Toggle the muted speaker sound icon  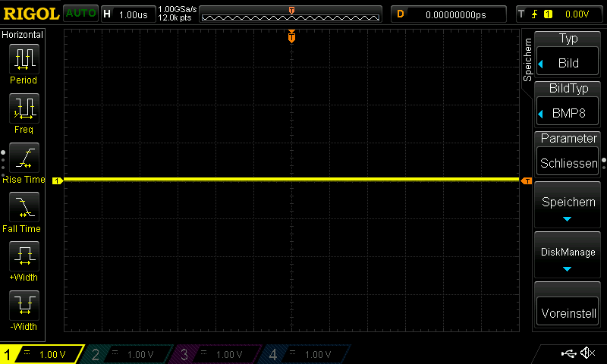pyautogui.click(x=587, y=353)
